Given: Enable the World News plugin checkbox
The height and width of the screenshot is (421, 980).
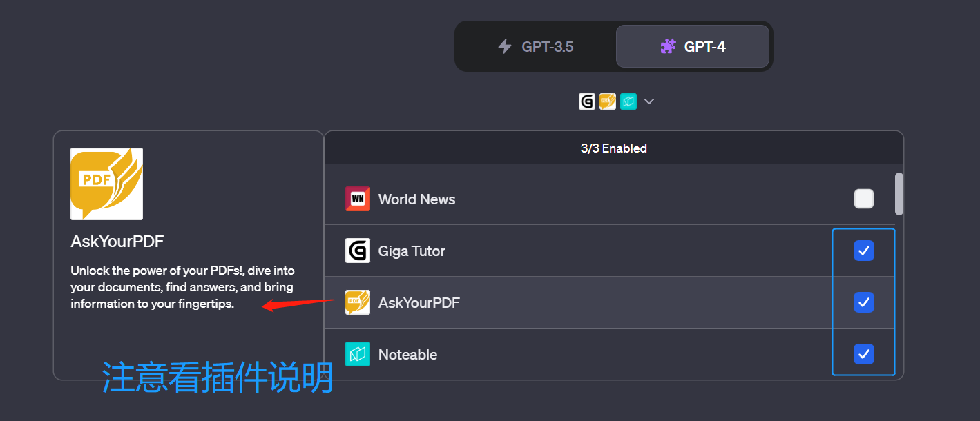Looking at the screenshot, I should point(864,199).
